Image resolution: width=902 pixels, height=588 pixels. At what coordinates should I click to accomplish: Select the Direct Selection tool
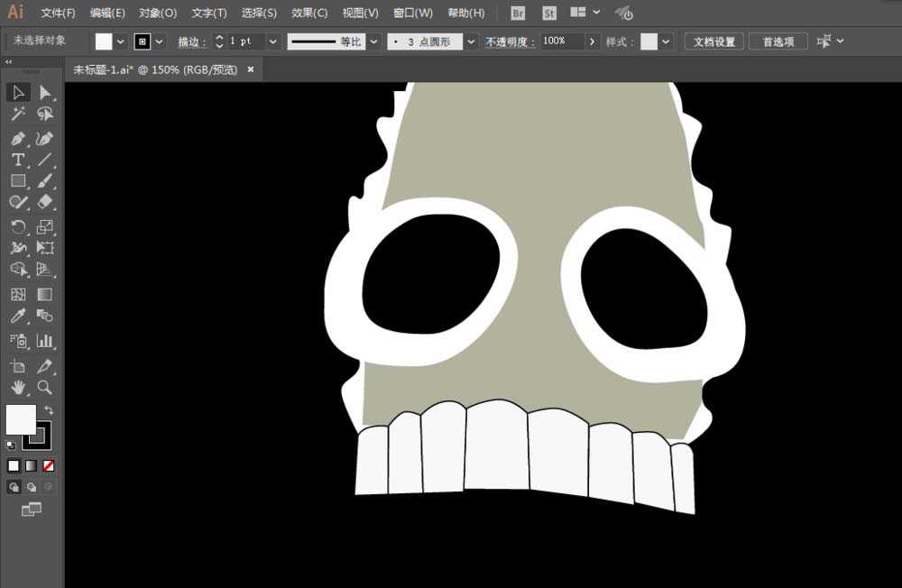click(x=44, y=92)
